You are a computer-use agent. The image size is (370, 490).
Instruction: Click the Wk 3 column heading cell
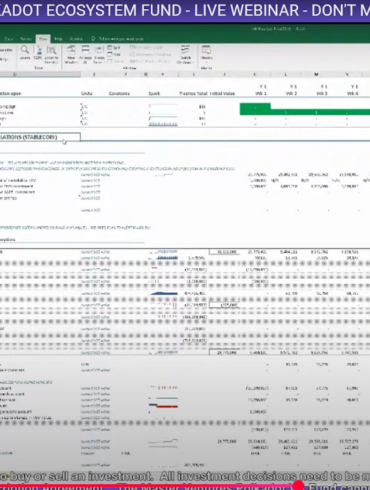click(x=322, y=94)
